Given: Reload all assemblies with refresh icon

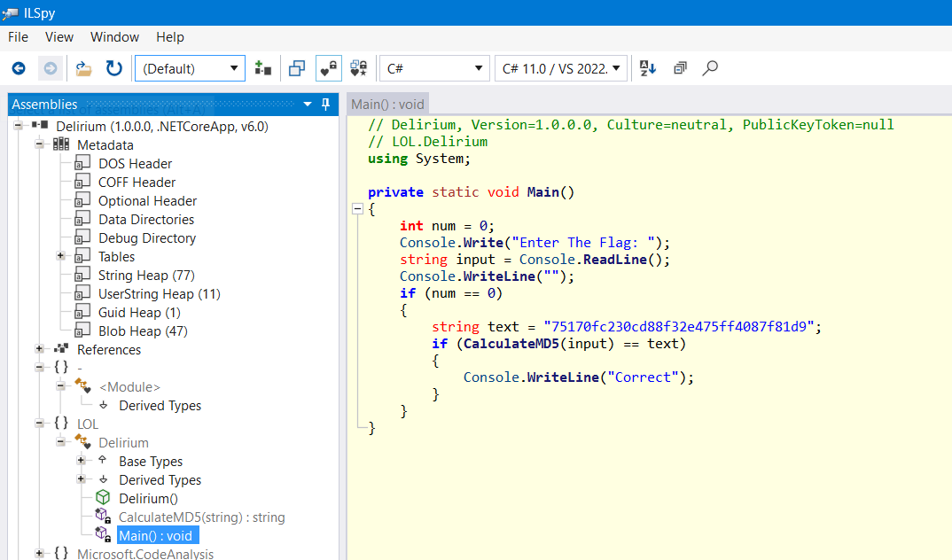Looking at the screenshot, I should [114, 68].
